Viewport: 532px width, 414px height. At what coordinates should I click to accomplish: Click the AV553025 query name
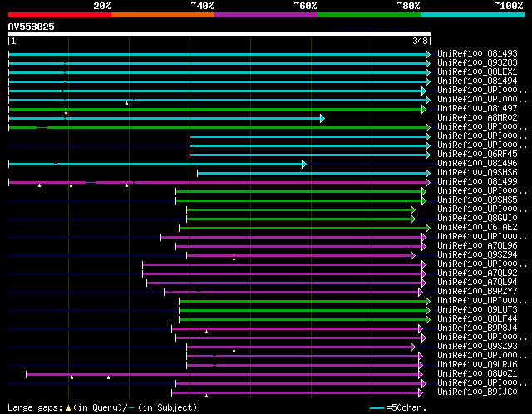point(32,27)
